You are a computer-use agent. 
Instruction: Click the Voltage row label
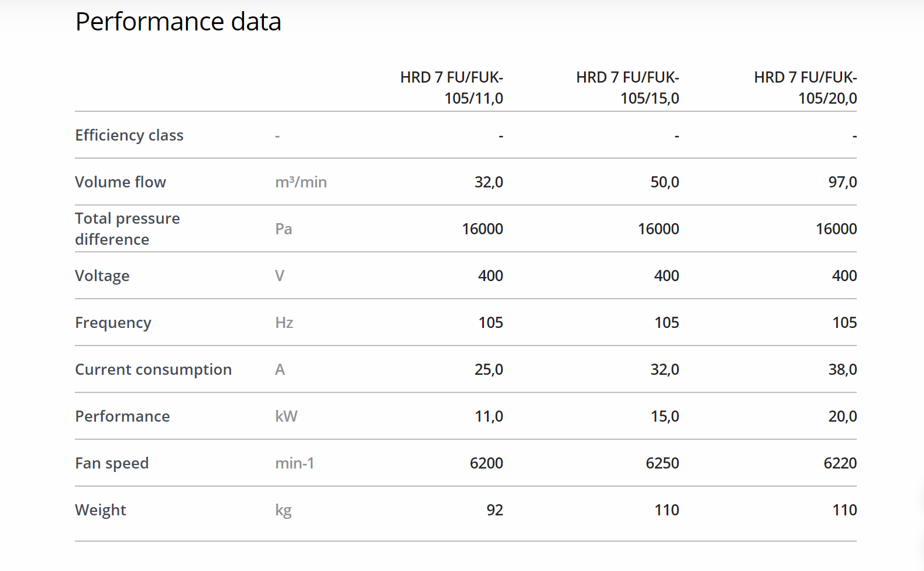point(102,276)
